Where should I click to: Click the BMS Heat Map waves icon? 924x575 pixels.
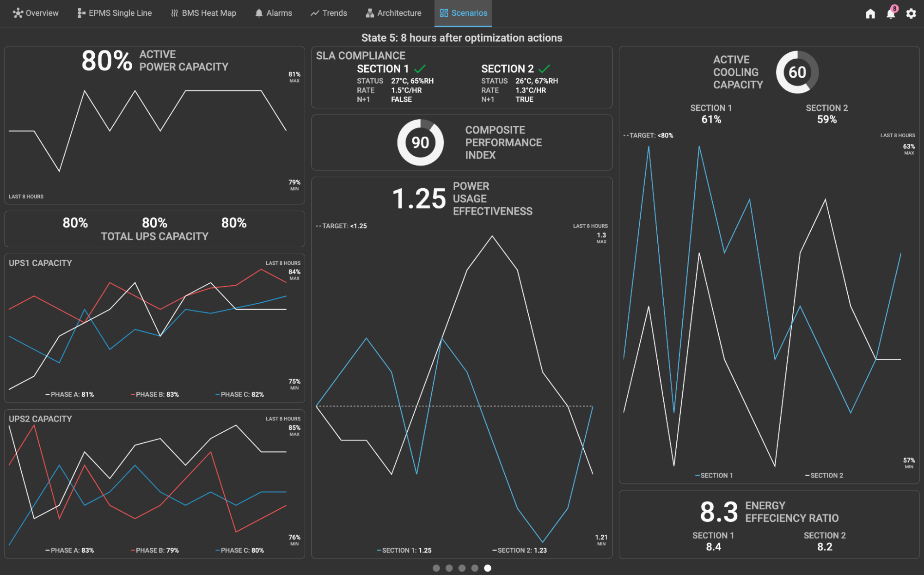pos(174,13)
